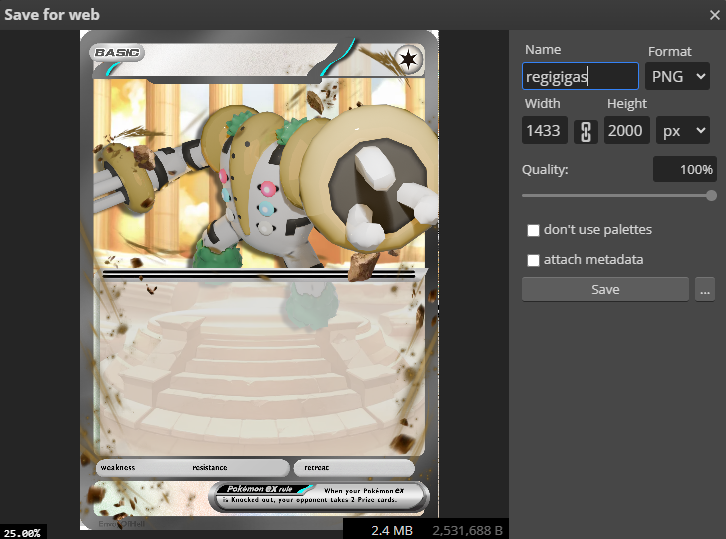Click the Height field showing 2000
Screen dimensions: 726x539
click(626, 131)
